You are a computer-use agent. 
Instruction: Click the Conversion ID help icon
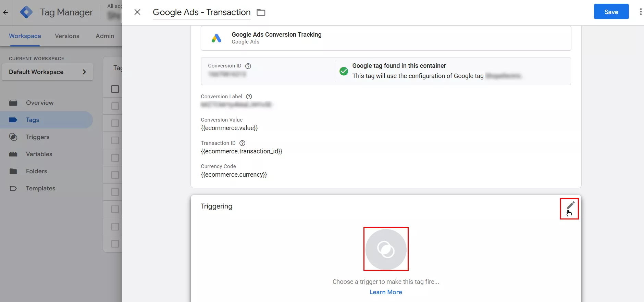[248, 66]
